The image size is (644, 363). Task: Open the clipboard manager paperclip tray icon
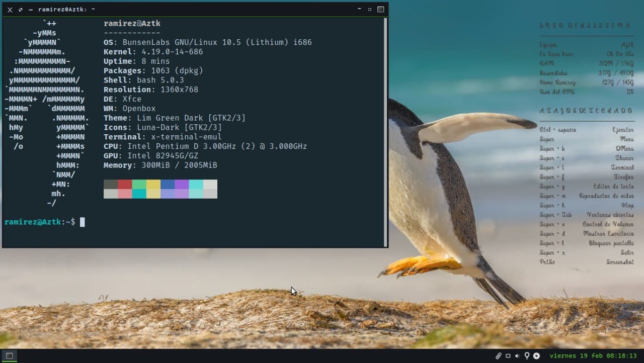coord(498,356)
